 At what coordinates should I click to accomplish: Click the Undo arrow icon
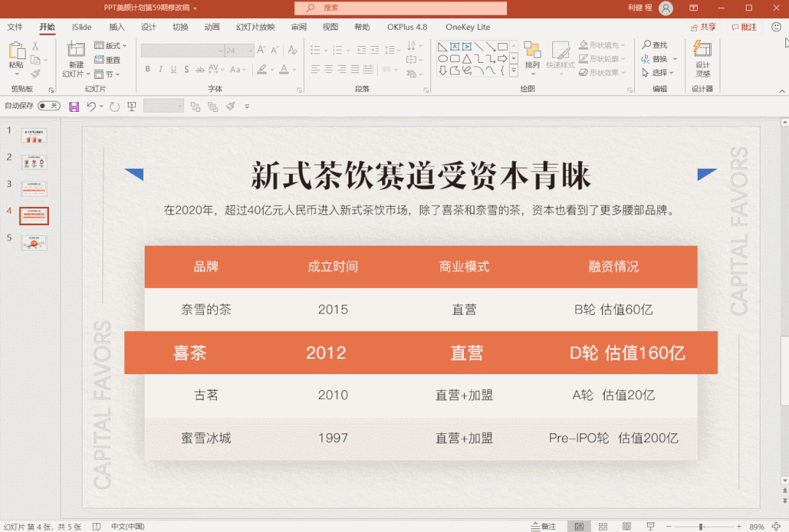click(91, 106)
